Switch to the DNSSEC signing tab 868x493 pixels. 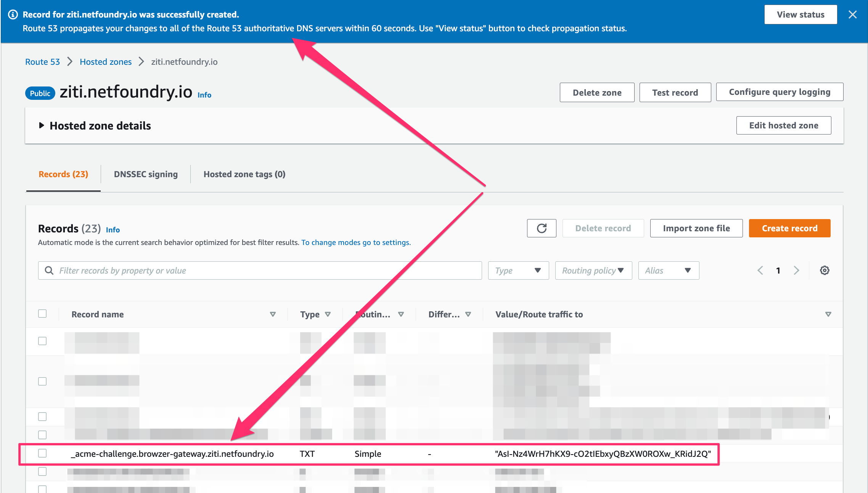146,174
